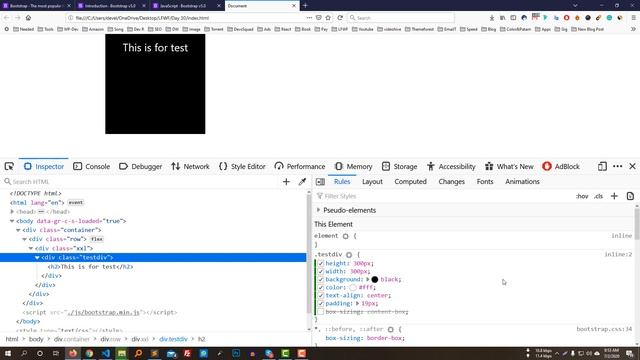Open the bootstrap.min.js script link
This screenshot has width=640, height=360.
(x=103, y=312)
